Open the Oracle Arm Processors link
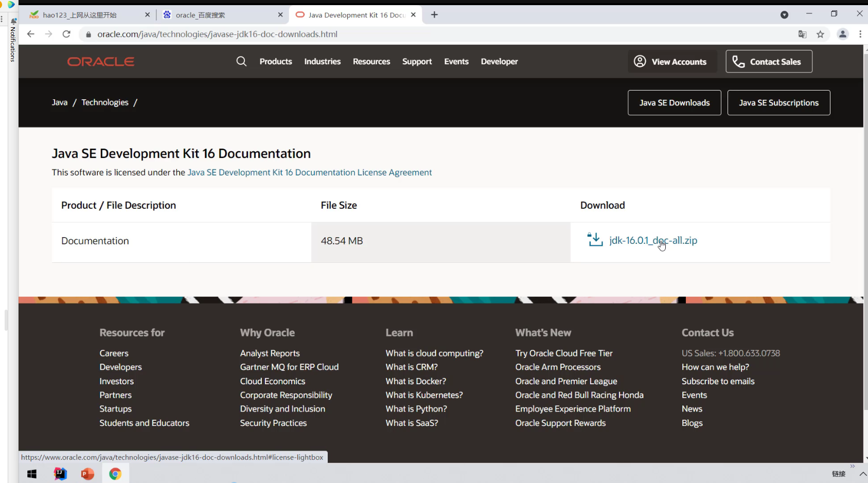 (558, 367)
